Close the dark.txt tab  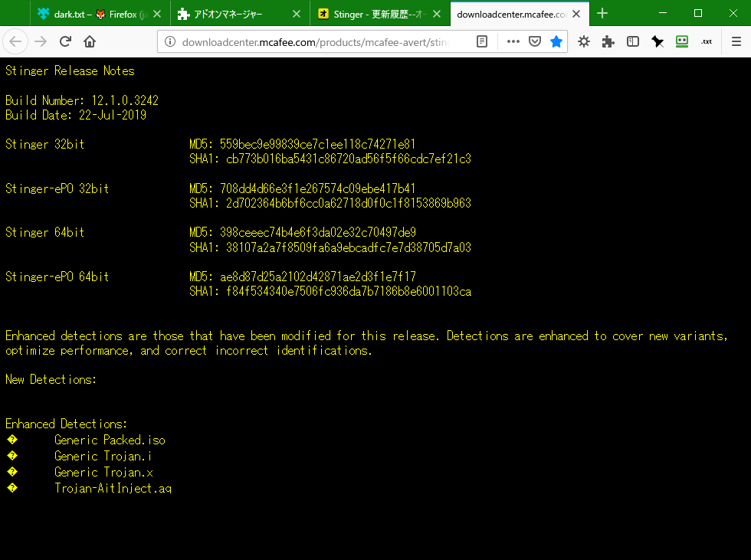click(157, 15)
